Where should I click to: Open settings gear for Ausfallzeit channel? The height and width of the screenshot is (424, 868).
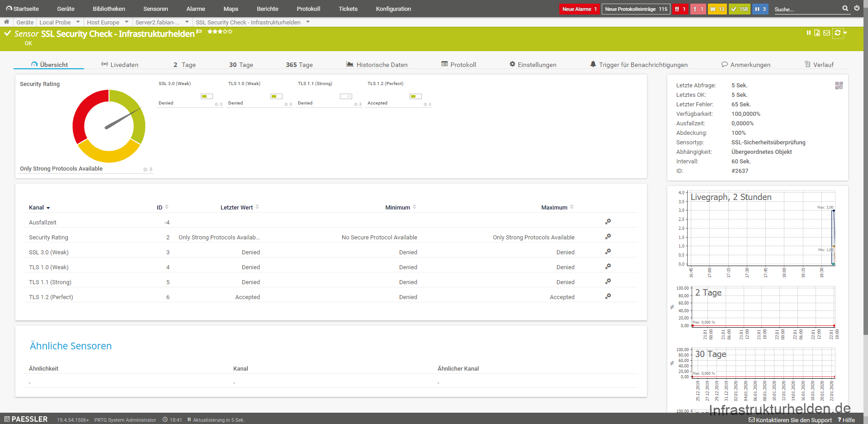click(x=608, y=222)
